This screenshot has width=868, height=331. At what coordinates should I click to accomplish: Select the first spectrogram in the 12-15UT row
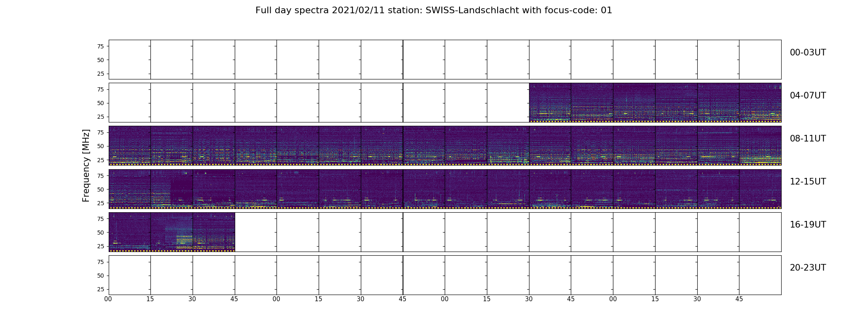coord(130,189)
